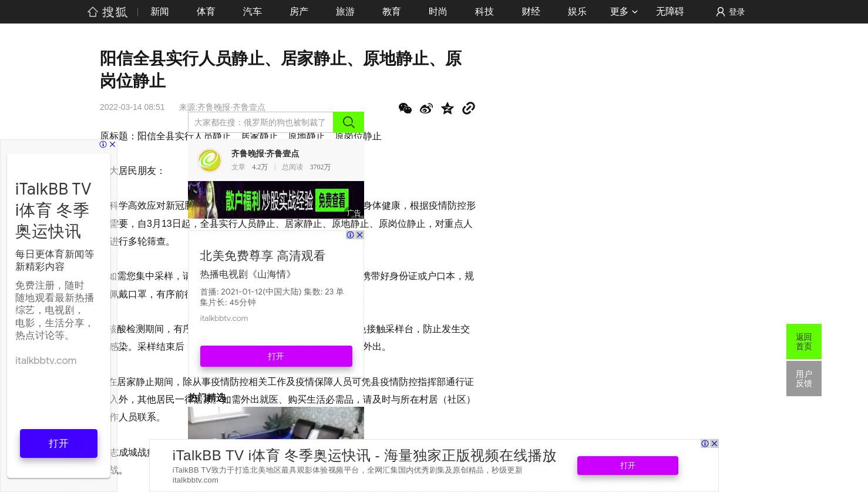Focus the 大家都在搜 search field
The height and width of the screenshot is (492, 868).
tap(261, 122)
